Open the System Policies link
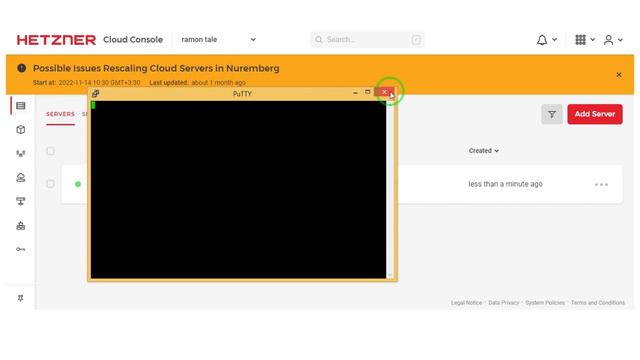Image resolution: width=640 pixels, height=360 pixels. [x=545, y=303]
